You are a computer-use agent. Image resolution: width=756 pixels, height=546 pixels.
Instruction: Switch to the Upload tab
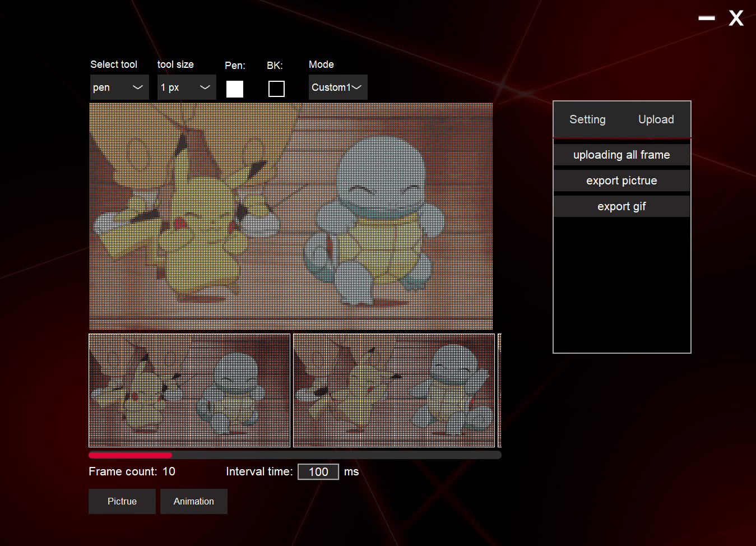pyautogui.click(x=656, y=119)
